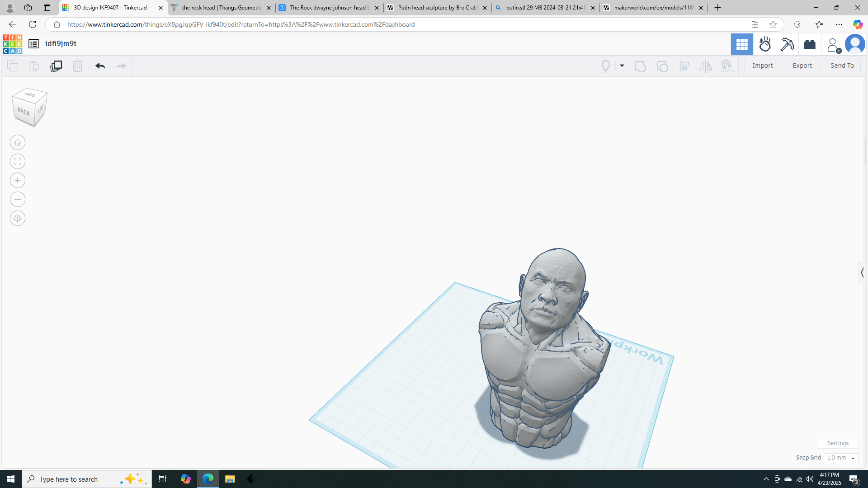Open the notification center
The image size is (868, 488).
(x=854, y=479)
